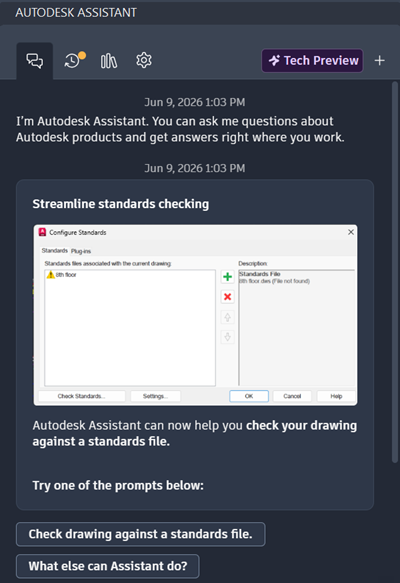Click the Standards tab in the image

click(x=55, y=251)
